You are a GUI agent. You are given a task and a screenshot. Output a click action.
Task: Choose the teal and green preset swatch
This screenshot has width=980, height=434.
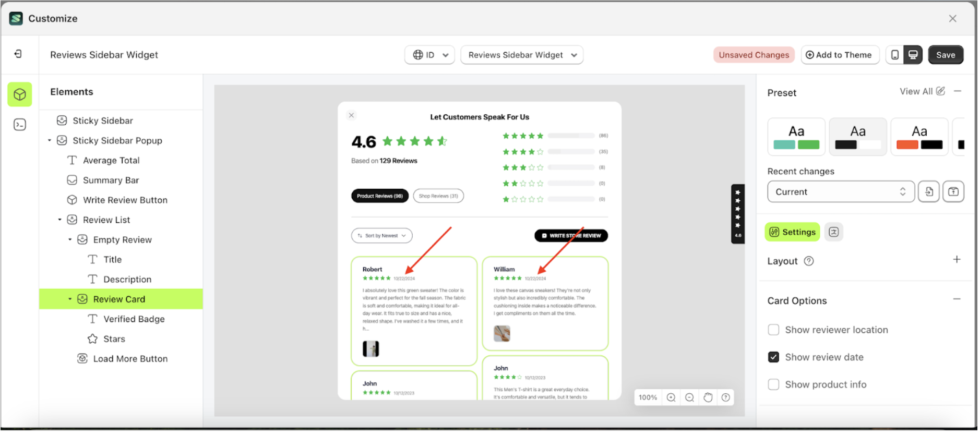[796, 137]
